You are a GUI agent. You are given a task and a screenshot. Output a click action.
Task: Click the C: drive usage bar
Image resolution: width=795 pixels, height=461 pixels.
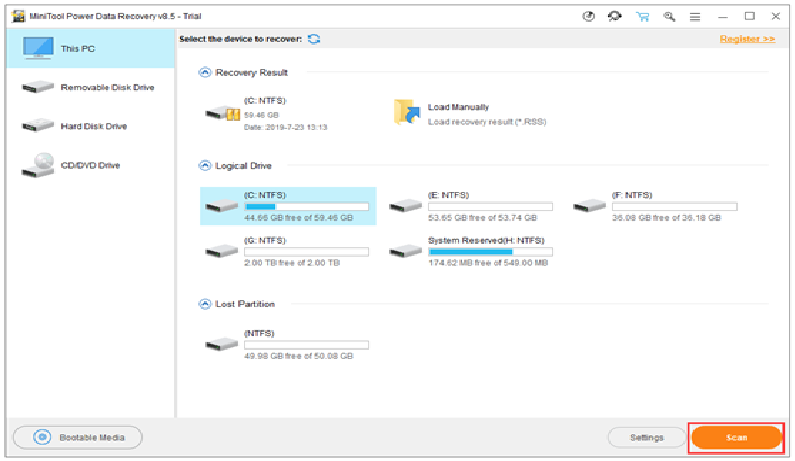(306, 207)
